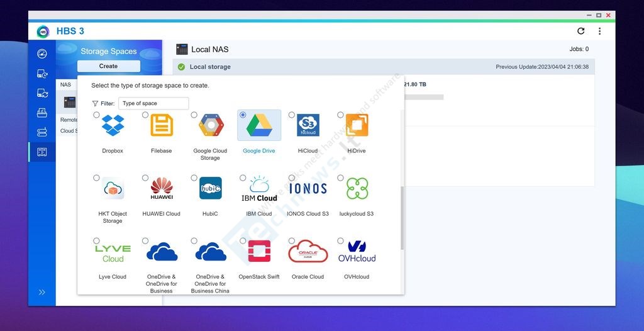The width and height of the screenshot is (644, 331).
Task: Click the HiCloud S3 logo icon
Action: [308, 125]
